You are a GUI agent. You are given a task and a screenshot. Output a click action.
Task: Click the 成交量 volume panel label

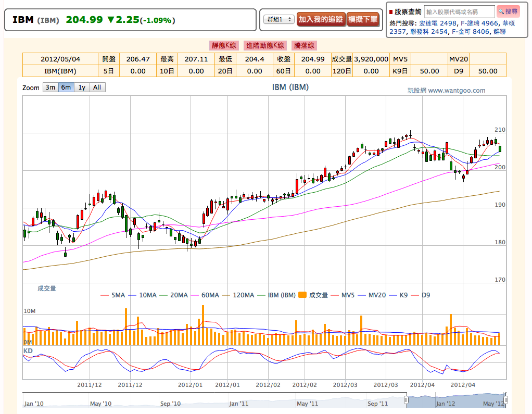47,288
